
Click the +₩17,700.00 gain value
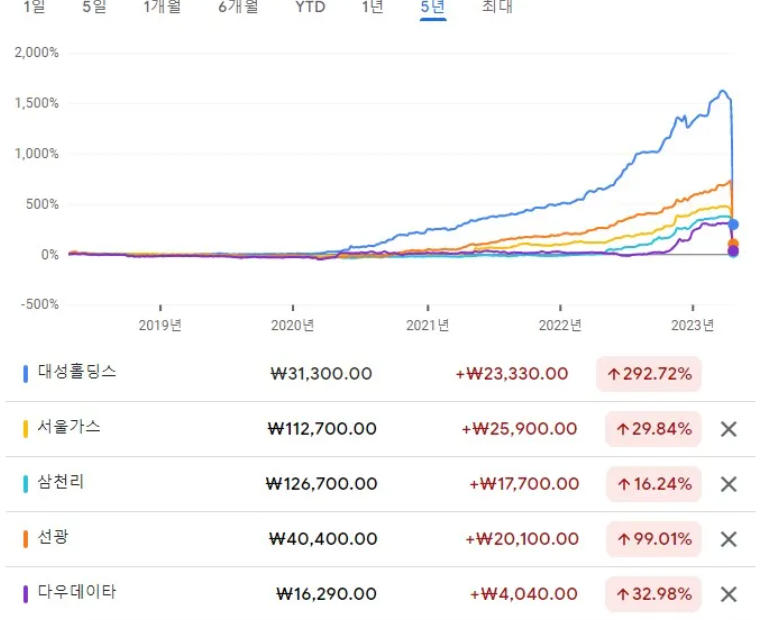pyautogui.click(x=524, y=484)
